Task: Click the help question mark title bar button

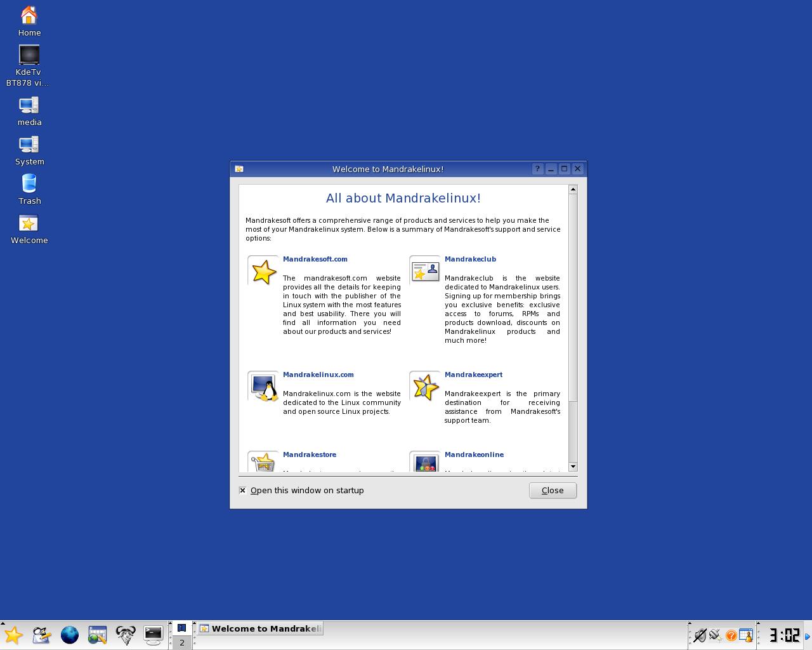Action: 537,169
